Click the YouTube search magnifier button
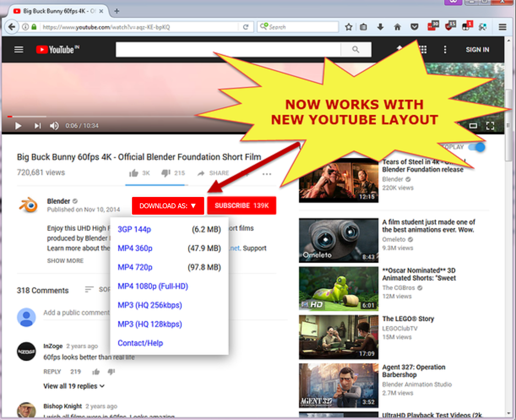 (x=356, y=49)
